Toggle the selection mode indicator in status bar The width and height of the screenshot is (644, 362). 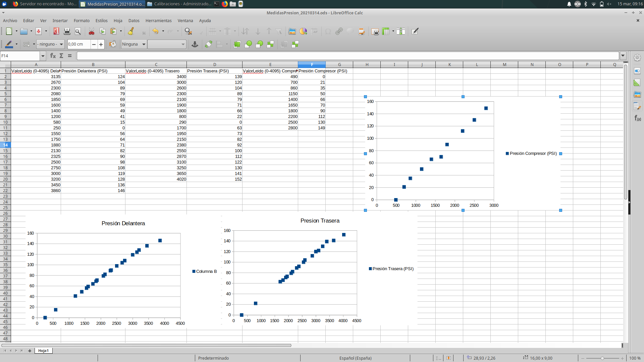click(438, 358)
